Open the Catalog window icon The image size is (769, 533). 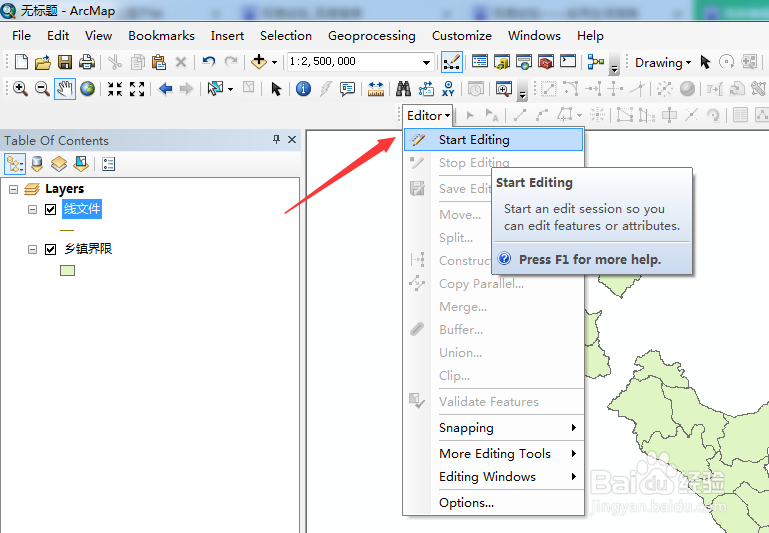tap(502, 62)
